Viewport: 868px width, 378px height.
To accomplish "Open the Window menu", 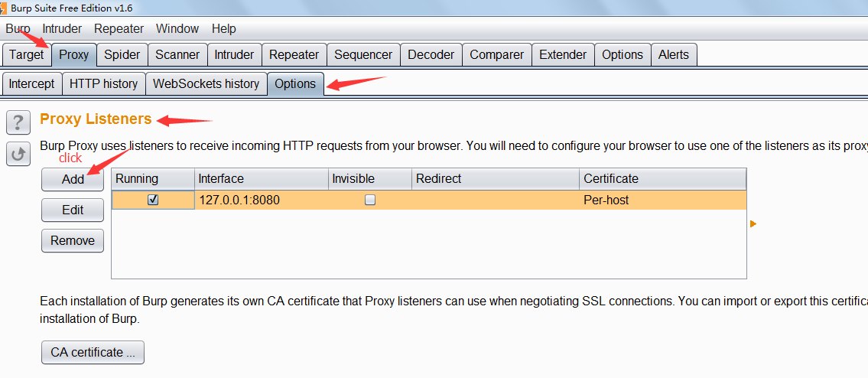I will point(177,29).
